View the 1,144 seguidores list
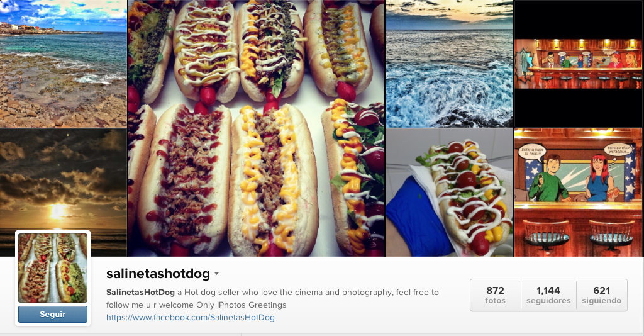This screenshot has height=336, width=644. 548,295
